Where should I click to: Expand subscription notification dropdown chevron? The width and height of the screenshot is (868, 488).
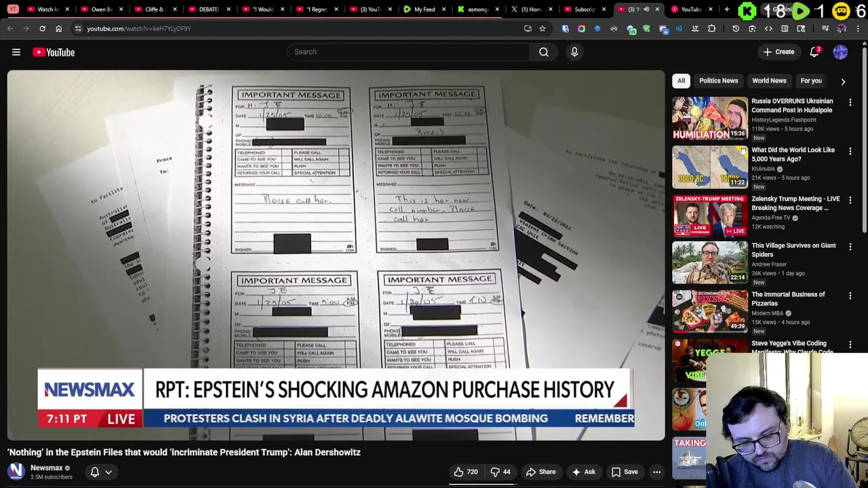(108, 472)
